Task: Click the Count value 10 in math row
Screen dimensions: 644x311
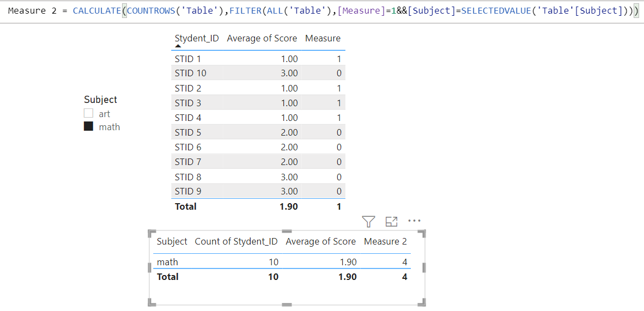Action: point(274,262)
